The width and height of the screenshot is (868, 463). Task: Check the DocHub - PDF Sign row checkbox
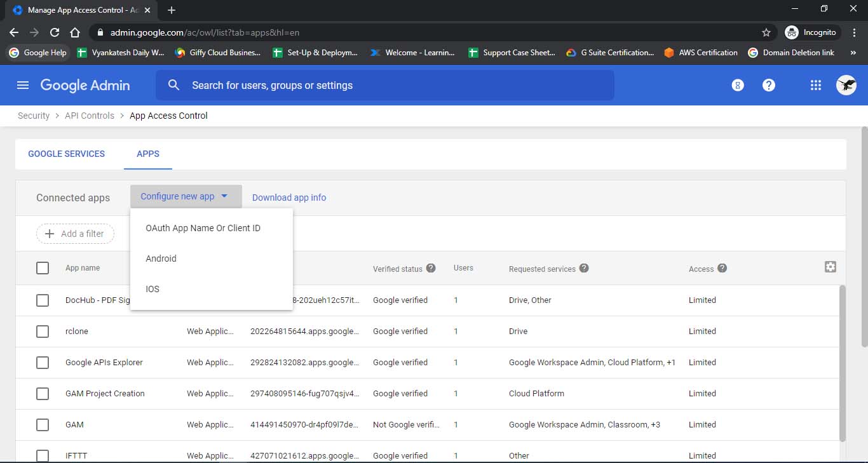coord(43,300)
